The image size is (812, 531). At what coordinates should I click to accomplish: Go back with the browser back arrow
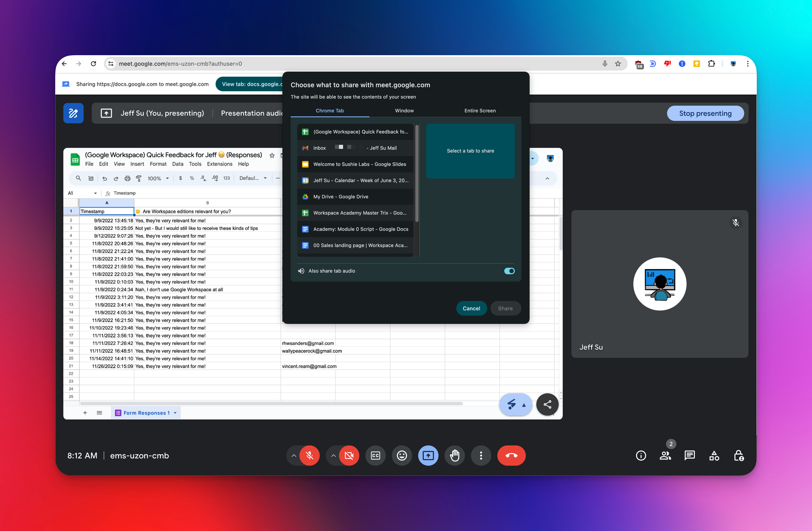pyautogui.click(x=64, y=64)
